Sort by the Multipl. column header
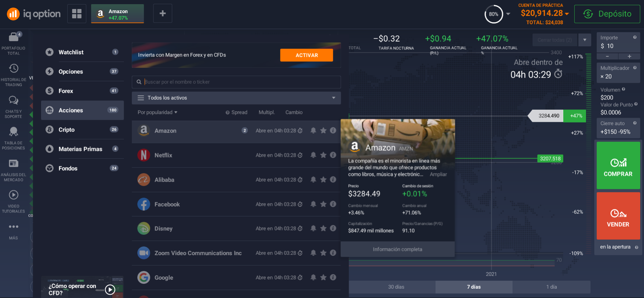This screenshot has width=644, height=298. point(267,112)
